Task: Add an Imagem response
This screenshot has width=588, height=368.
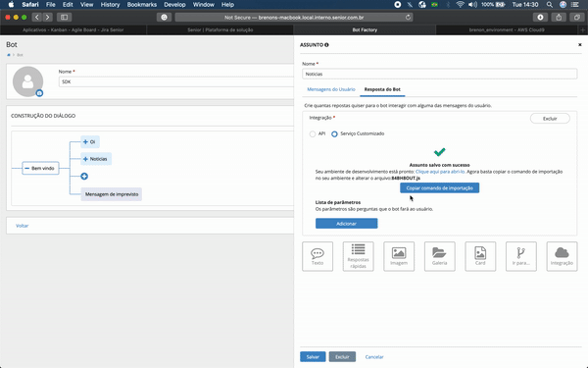Action: point(399,256)
